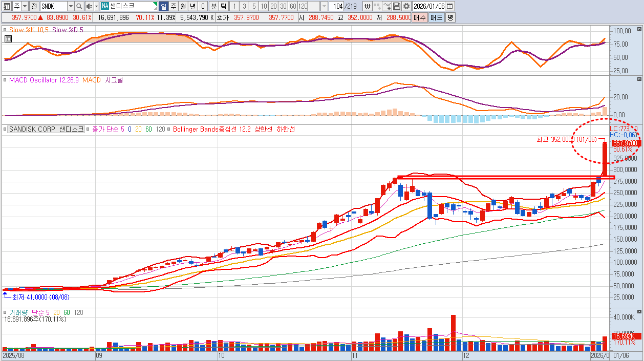Switch to 월 (monthly) chart period
Screen dimensions: 644x361
[x=183, y=6]
